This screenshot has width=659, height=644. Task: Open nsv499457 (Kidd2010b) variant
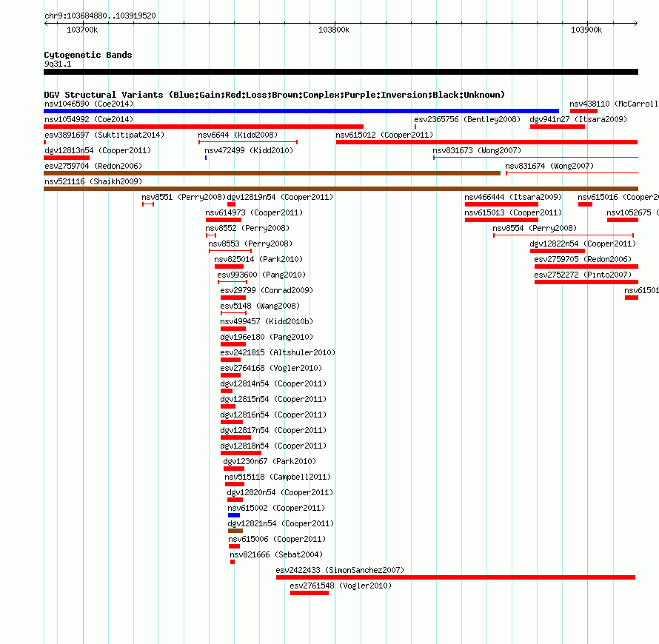[267, 321]
